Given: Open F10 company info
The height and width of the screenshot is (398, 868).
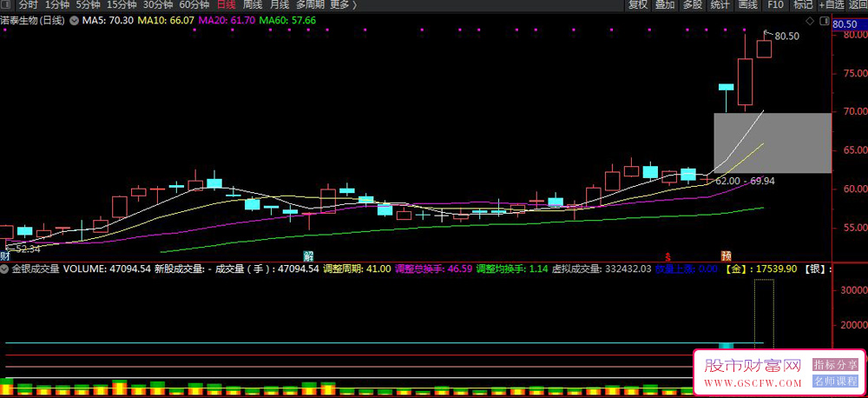Looking at the screenshot, I should 775,5.
